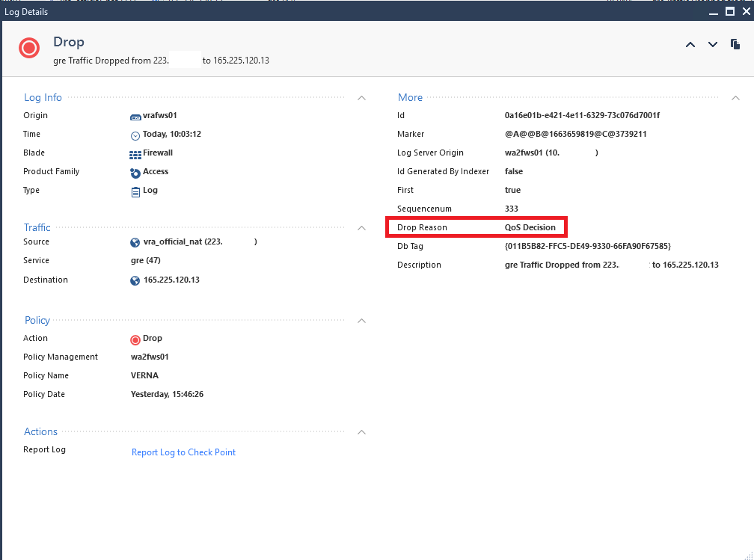Click the Log type icon
This screenshot has width=754, height=560.
click(135, 191)
